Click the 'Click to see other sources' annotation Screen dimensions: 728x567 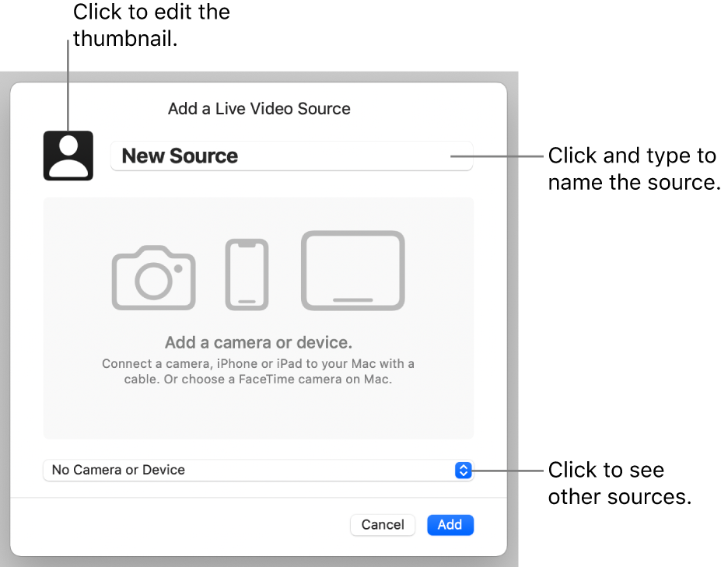point(619,483)
